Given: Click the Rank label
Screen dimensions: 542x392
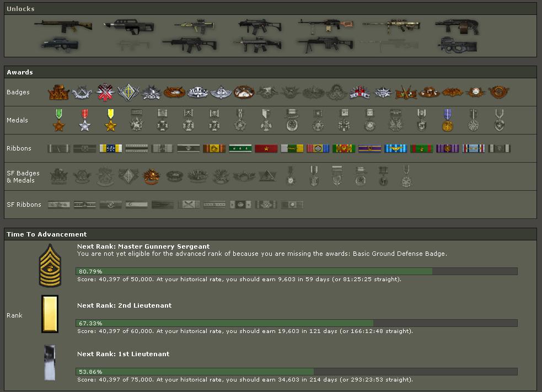Looking at the screenshot, I should pyautogui.click(x=14, y=315).
